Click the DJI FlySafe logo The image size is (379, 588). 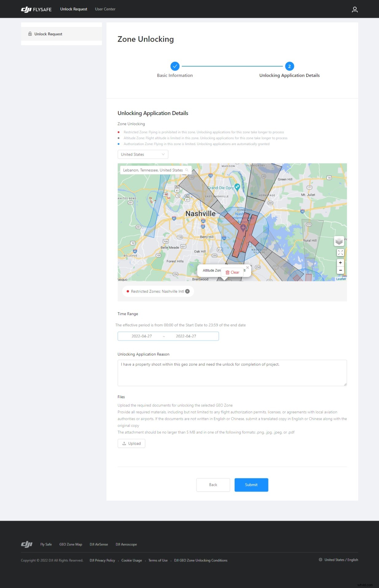(36, 10)
